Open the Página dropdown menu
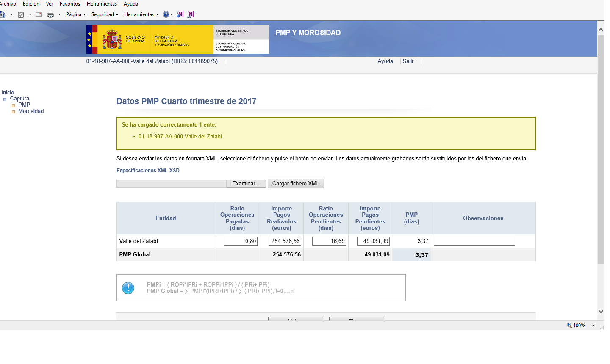 [76, 14]
